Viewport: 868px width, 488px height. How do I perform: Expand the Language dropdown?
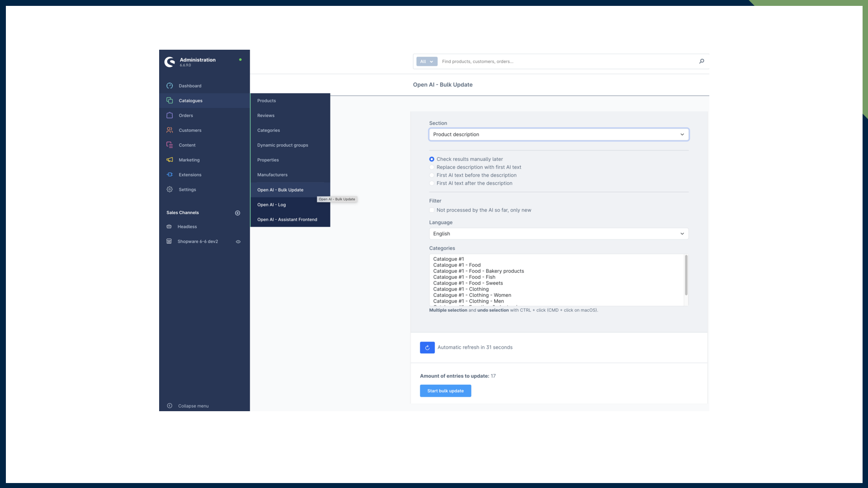pos(558,234)
